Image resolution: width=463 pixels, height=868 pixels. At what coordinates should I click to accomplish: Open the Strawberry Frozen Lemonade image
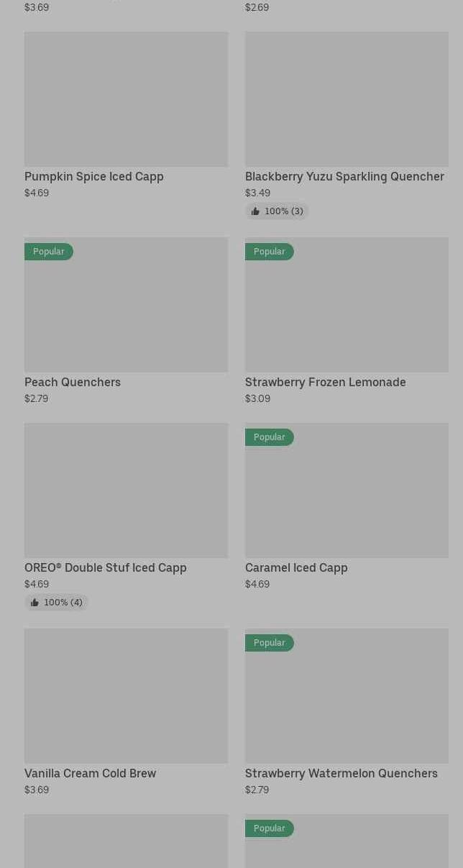pos(347,305)
